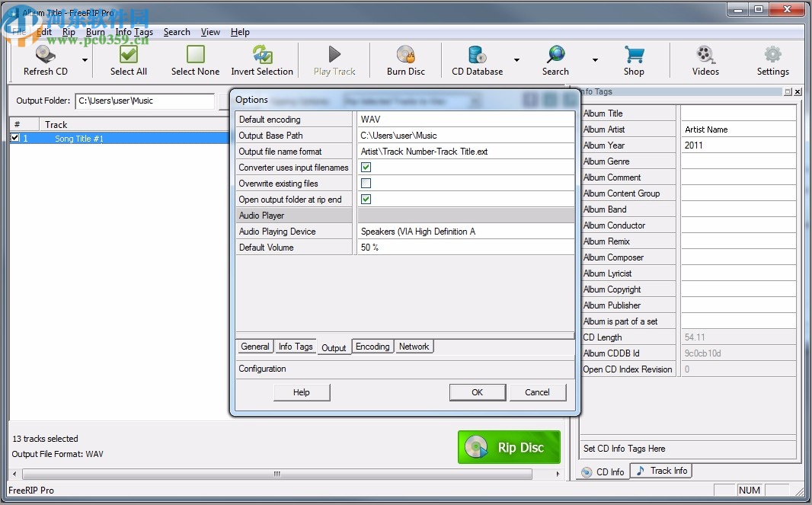The height and width of the screenshot is (505, 812).
Task: Switch to the Encoding tab
Action: pos(372,347)
